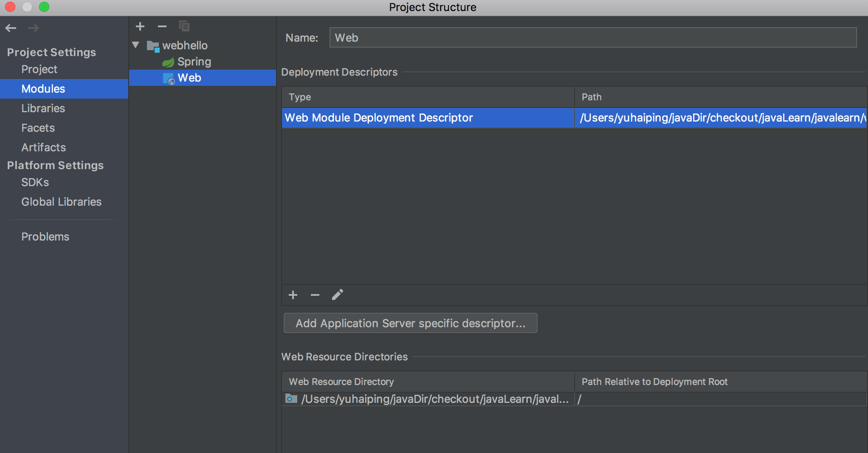Open Global Libraries platform settings
Screen dimensions: 868x453
pyautogui.click(x=61, y=202)
